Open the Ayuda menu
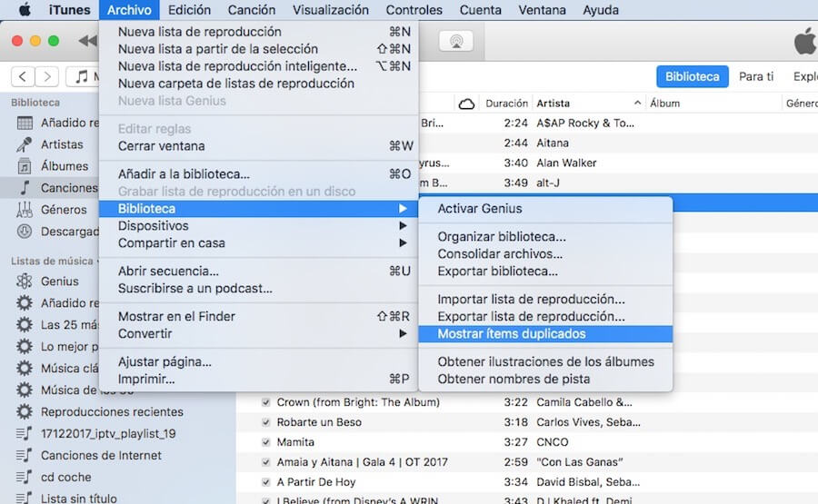The width and height of the screenshot is (818, 504). pos(601,10)
